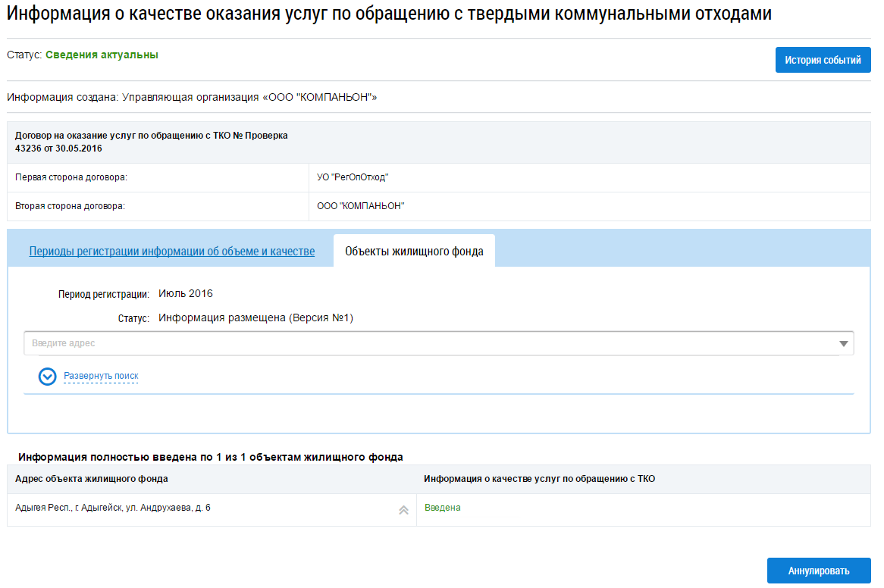Click the page title heading about ТКО services
Image resolution: width=884 pixels, height=588 pixels.
click(x=389, y=14)
